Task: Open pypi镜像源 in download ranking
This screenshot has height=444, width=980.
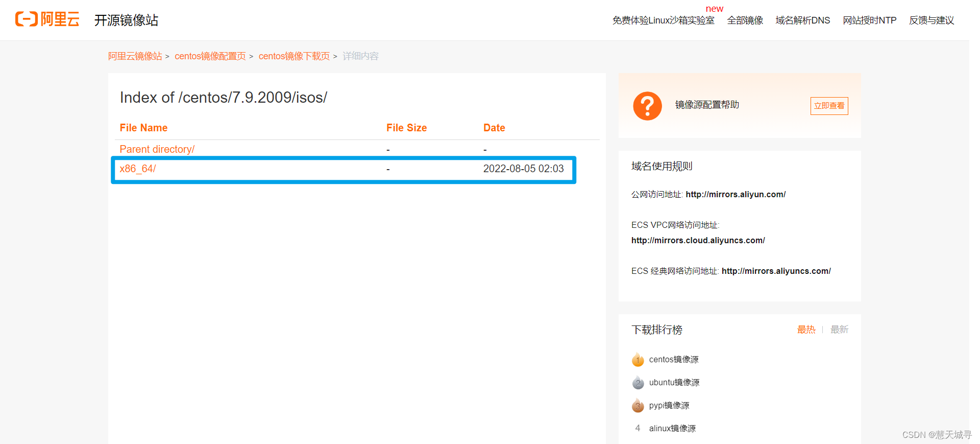Action: pyautogui.click(x=669, y=406)
